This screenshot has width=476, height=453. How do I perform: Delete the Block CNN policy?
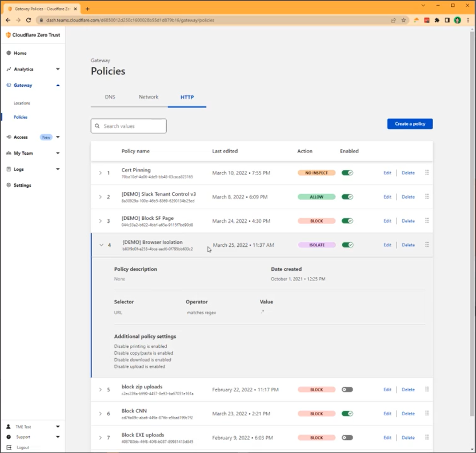(x=408, y=414)
